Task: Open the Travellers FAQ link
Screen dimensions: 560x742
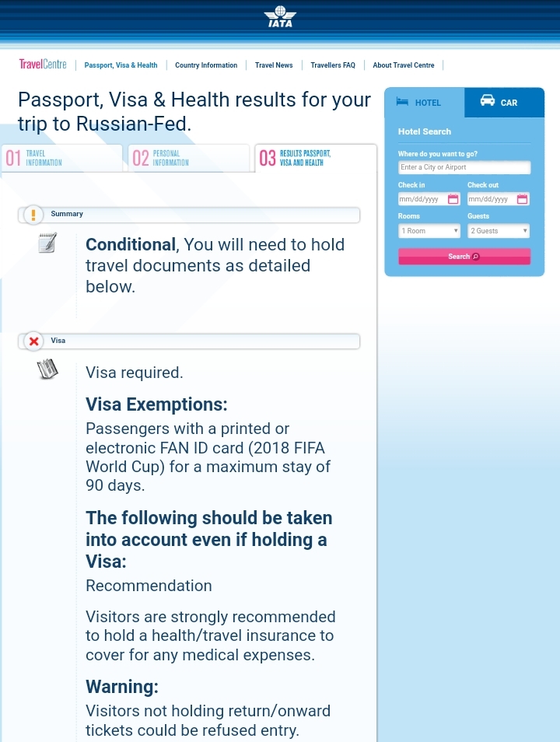Action: pos(333,65)
